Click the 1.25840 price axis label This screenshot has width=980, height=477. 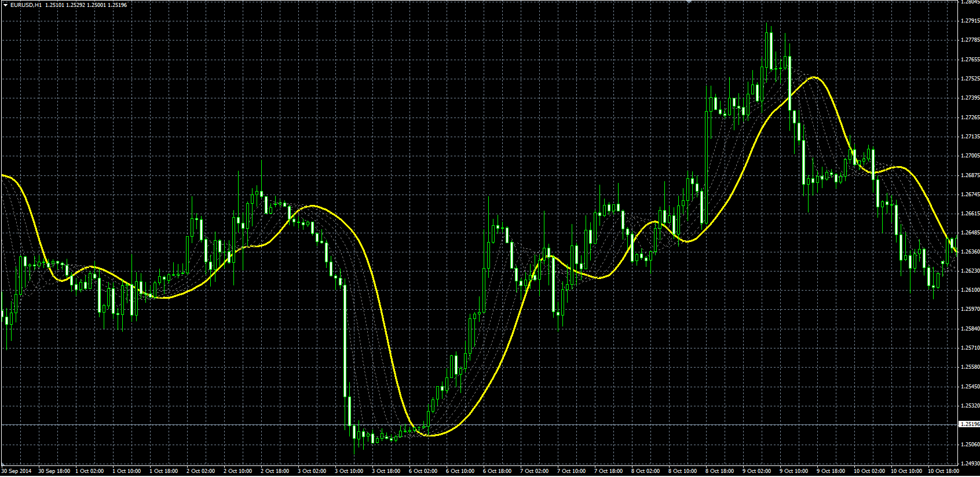[x=970, y=329]
